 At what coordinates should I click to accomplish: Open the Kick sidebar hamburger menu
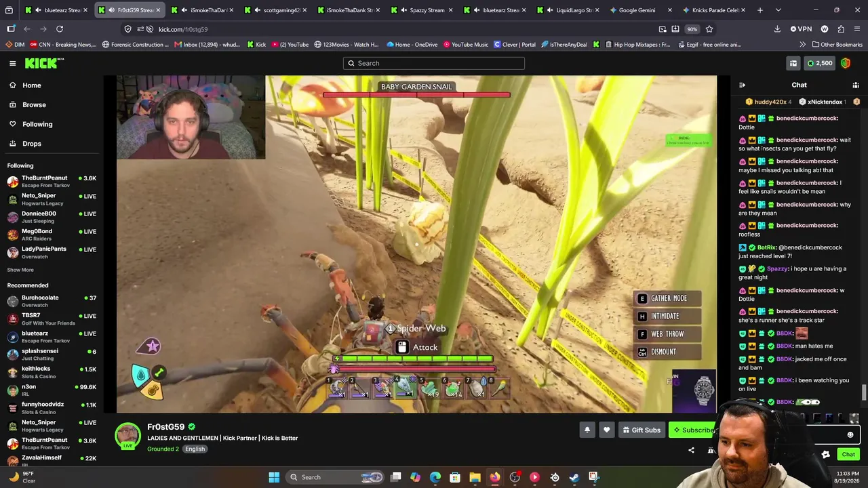12,63
